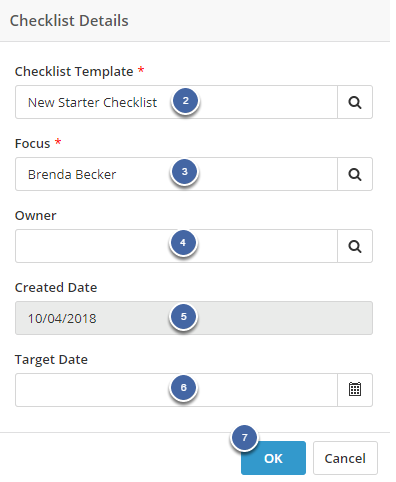Cancel the Checklist Details dialog
396x482 pixels.
pos(345,458)
